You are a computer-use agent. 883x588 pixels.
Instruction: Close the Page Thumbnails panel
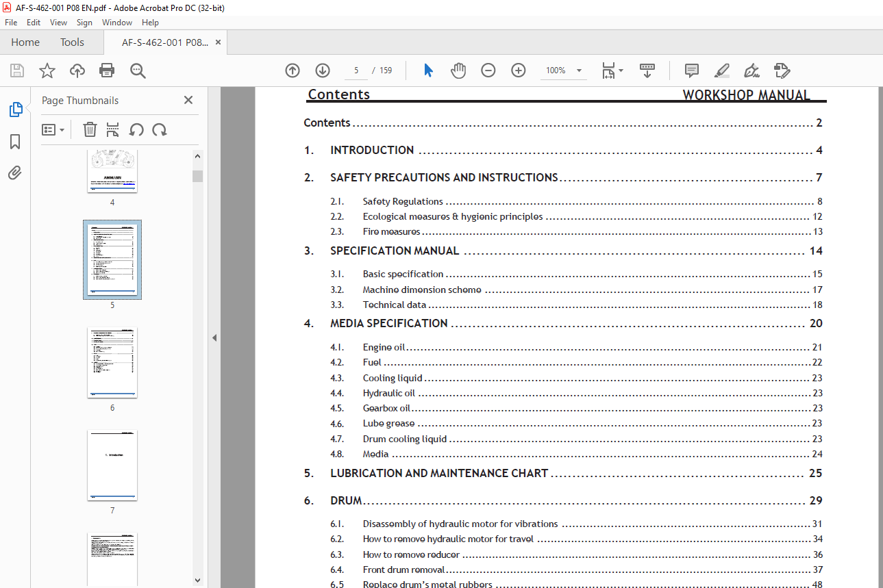[x=188, y=100]
